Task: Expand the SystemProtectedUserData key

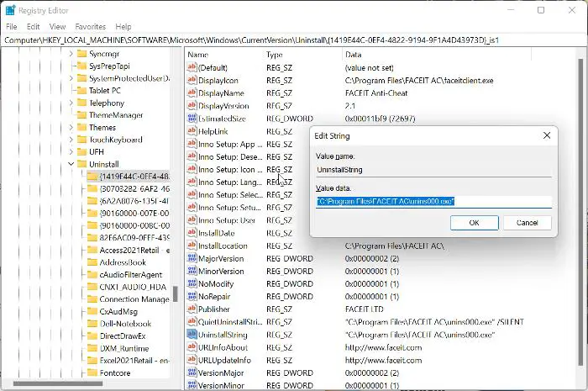Action: (x=71, y=78)
